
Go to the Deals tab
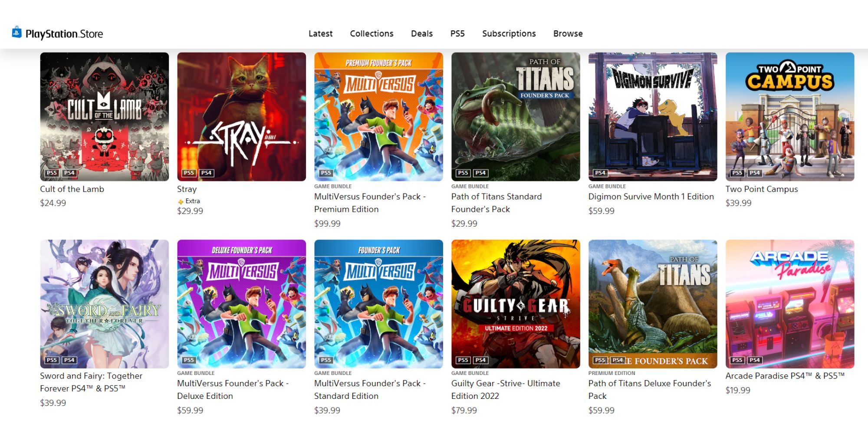coord(422,33)
